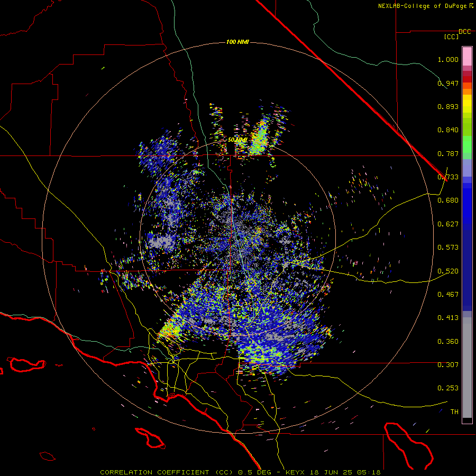Click the 50 NMI range ring label
476x476 pixels.
pos(237,140)
